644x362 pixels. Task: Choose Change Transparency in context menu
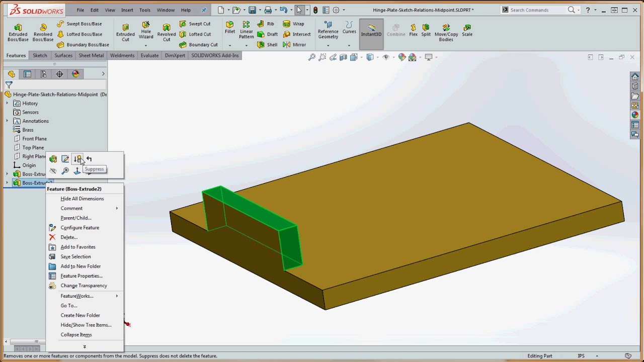coord(84,286)
